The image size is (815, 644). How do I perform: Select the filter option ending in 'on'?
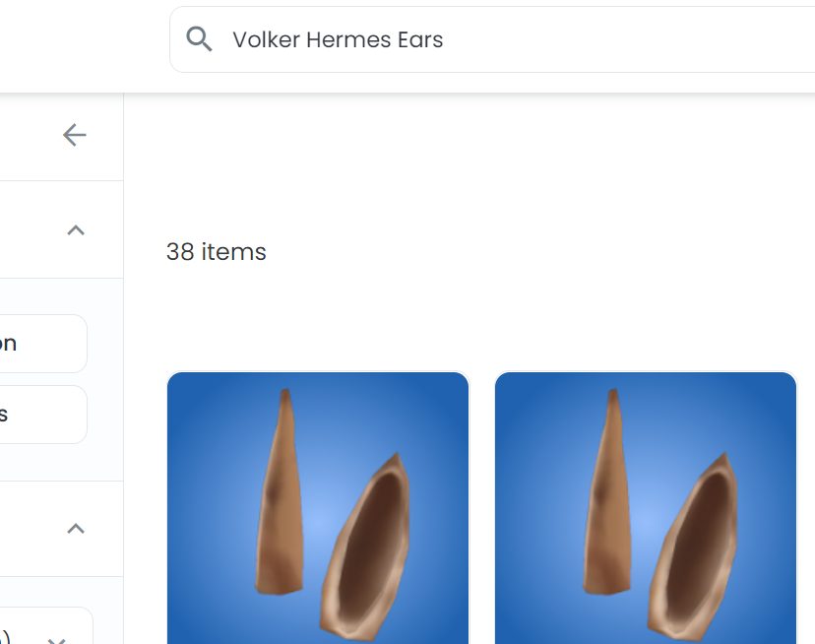click(43, 344)
